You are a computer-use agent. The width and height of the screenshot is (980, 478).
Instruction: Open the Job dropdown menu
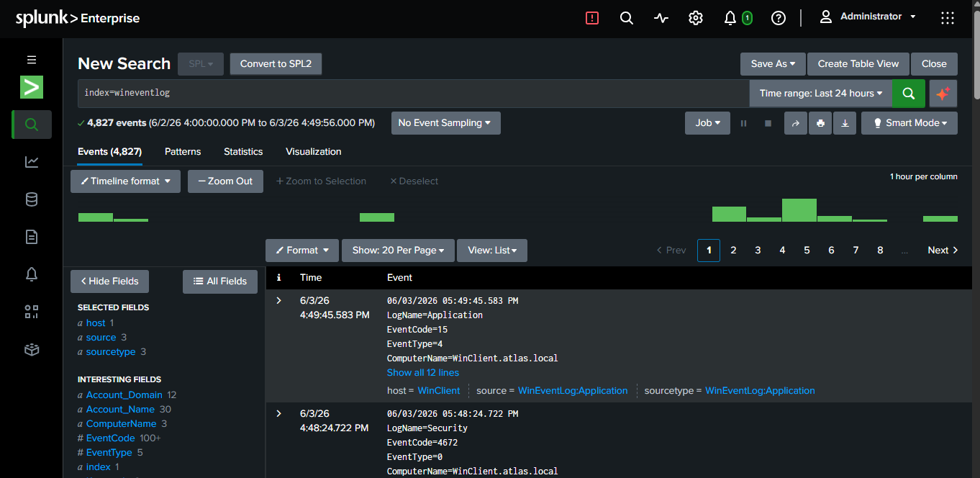707,123
